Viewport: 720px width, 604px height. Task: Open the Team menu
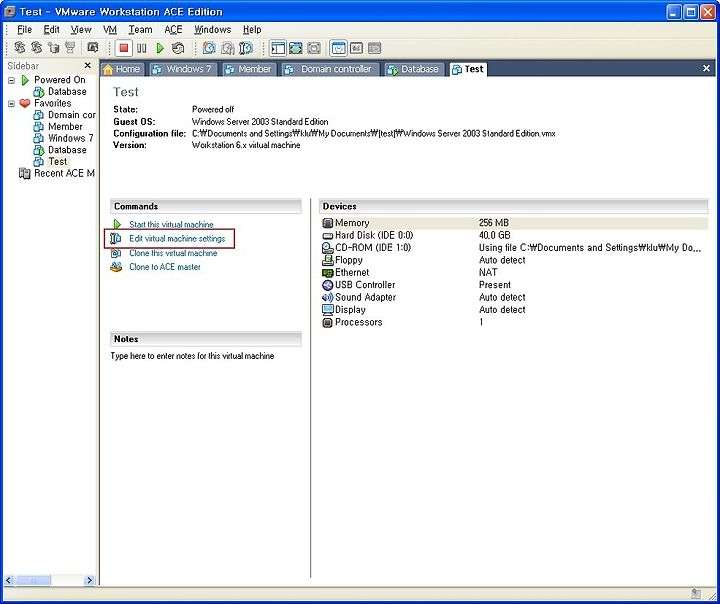140,30
